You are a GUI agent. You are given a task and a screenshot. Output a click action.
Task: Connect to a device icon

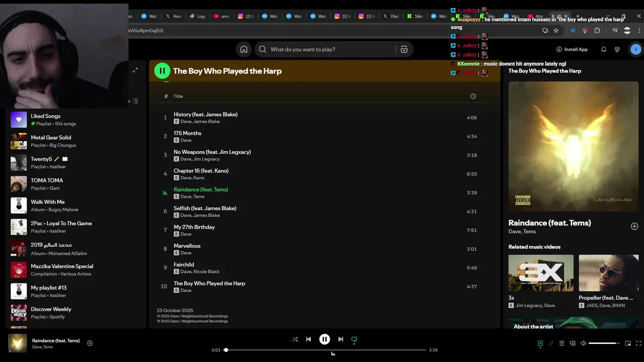tap(573, 343)
